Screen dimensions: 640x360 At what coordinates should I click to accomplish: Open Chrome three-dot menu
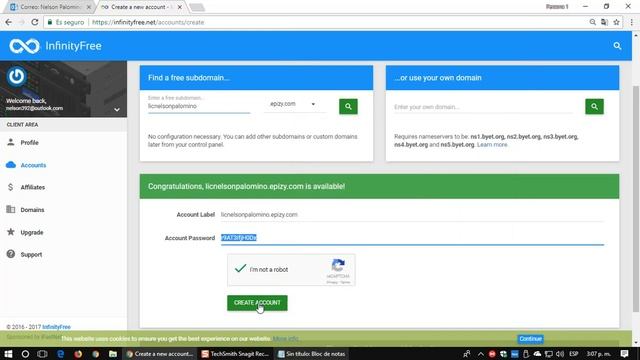tap(631, 22)
